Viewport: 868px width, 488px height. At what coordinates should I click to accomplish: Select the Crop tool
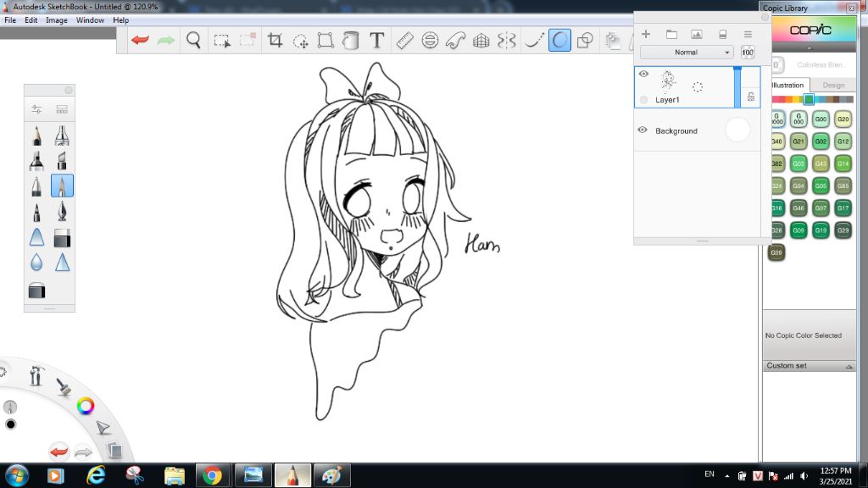click(x=275, y=40)
